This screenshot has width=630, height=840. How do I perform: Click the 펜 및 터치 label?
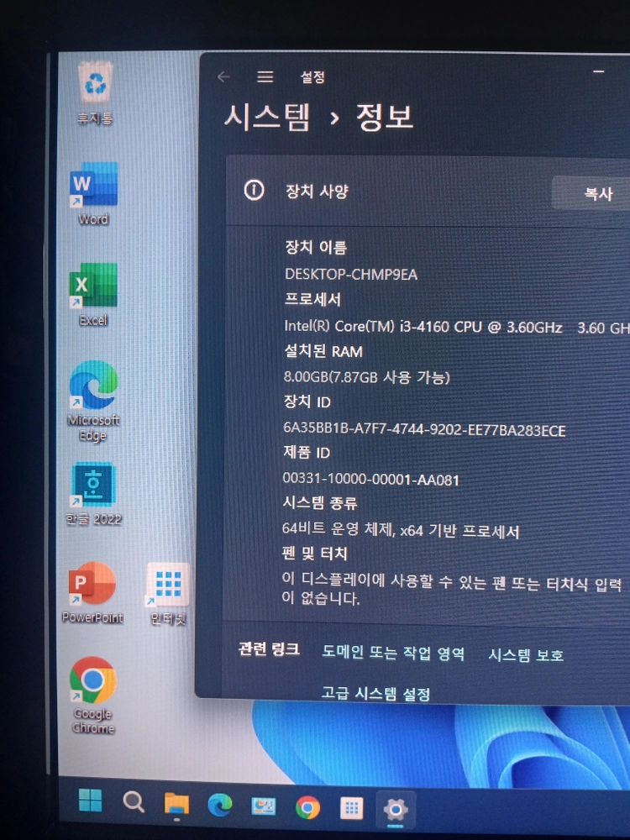314,554
